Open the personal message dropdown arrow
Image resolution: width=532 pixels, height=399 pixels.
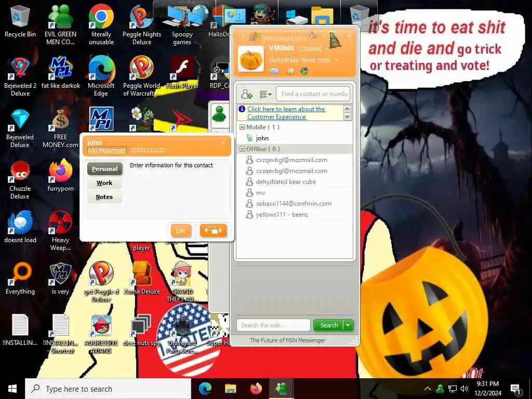click(336, 60)
